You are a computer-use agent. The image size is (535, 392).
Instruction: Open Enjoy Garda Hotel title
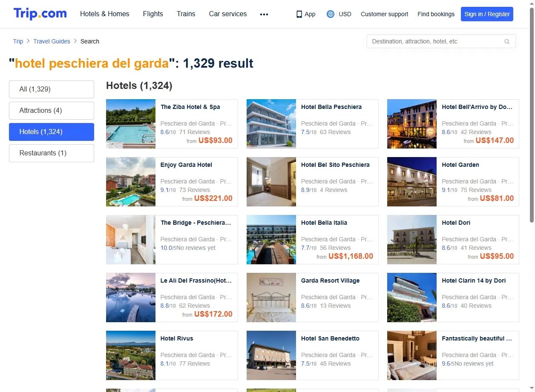(x=186, y=165)
